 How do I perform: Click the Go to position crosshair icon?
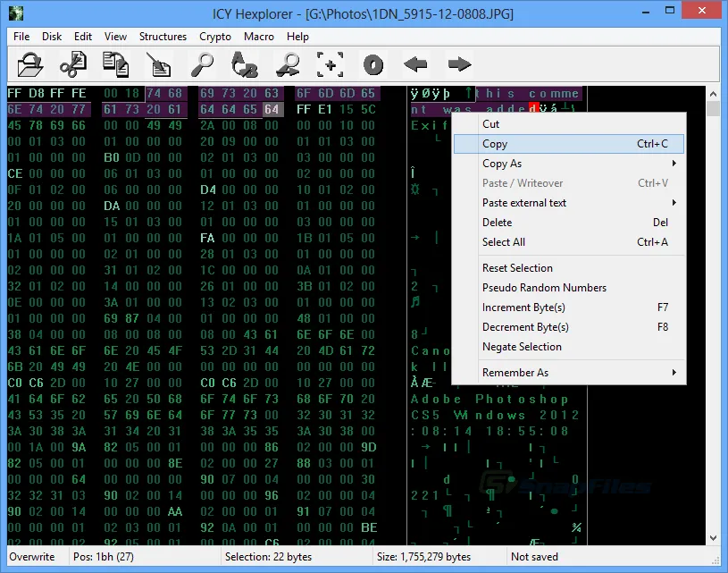click(x=331, y=64)
